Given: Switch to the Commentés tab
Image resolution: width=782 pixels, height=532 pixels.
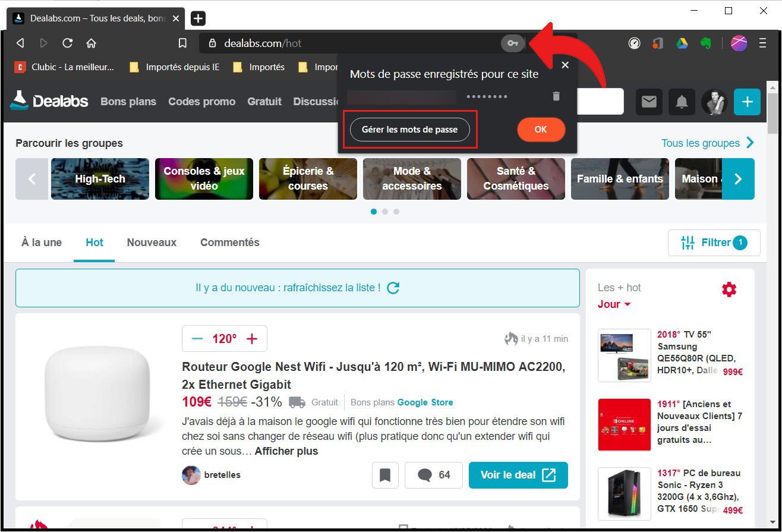Looking at the screenshot, I should click(230, 243).
